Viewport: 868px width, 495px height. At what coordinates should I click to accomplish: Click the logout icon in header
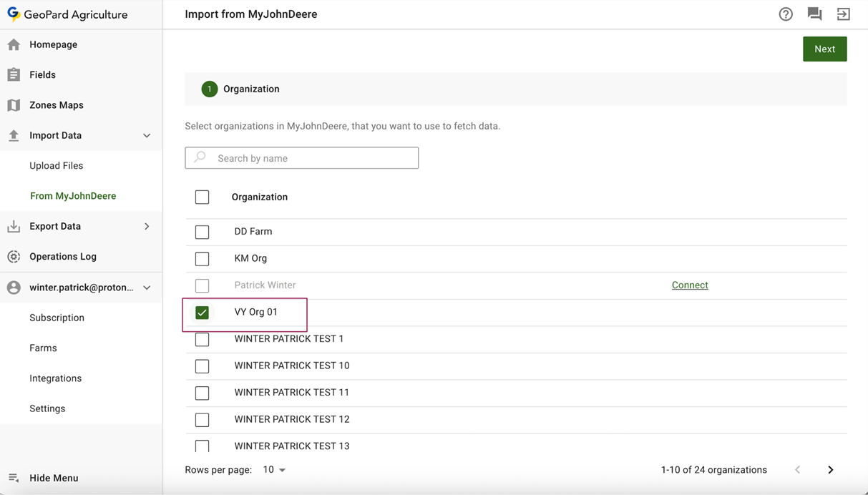click(844, 14)
